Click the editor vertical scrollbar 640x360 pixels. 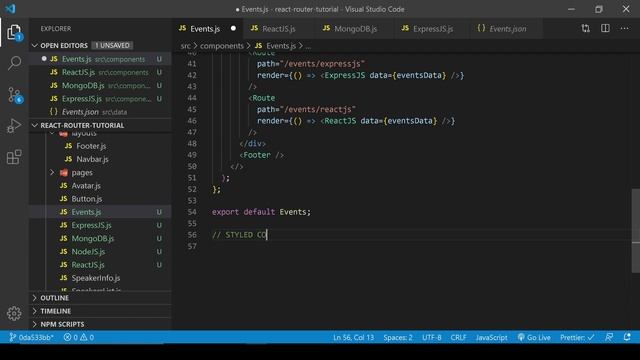pos(636,231)
